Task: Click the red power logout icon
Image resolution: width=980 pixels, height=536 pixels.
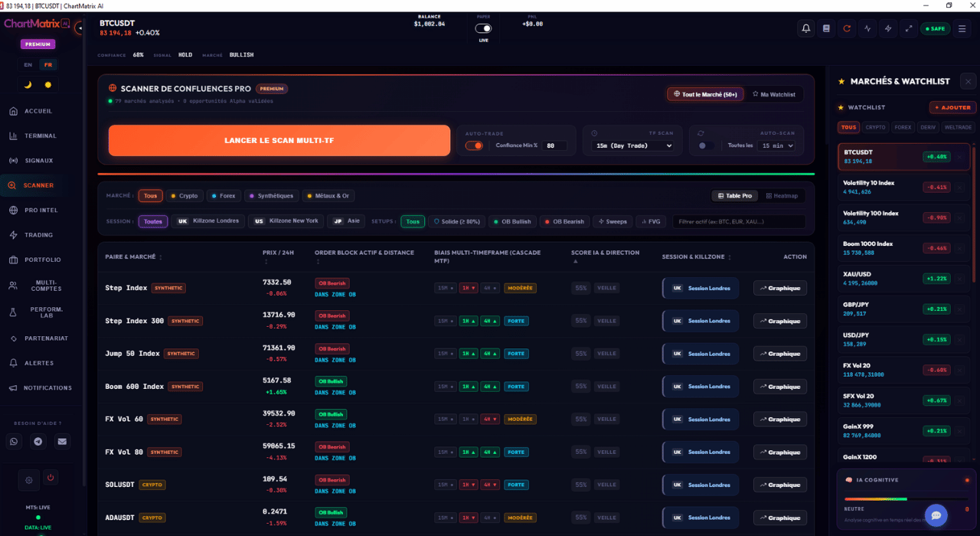Action: coord(51,477)
